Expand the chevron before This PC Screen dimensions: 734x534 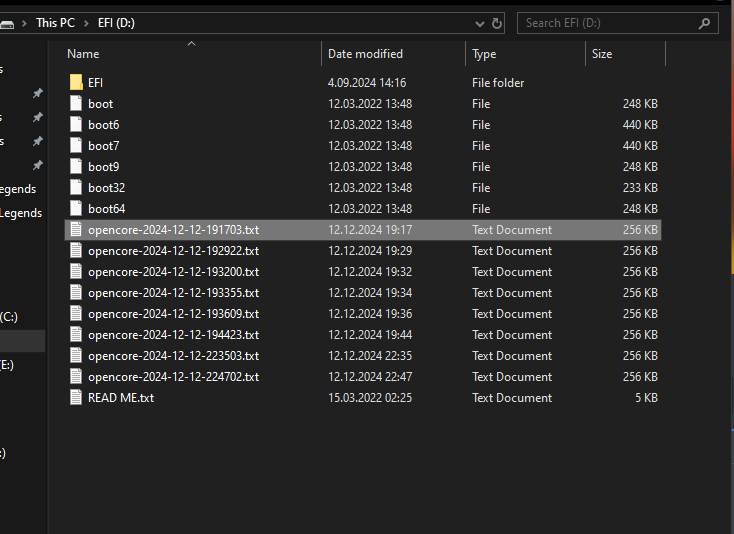(x=25, y=23)
